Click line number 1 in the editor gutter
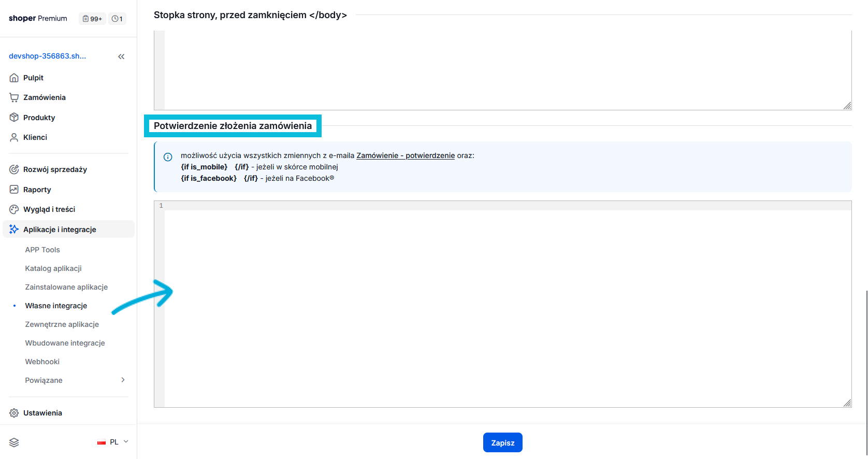 (x=161, y=206)
